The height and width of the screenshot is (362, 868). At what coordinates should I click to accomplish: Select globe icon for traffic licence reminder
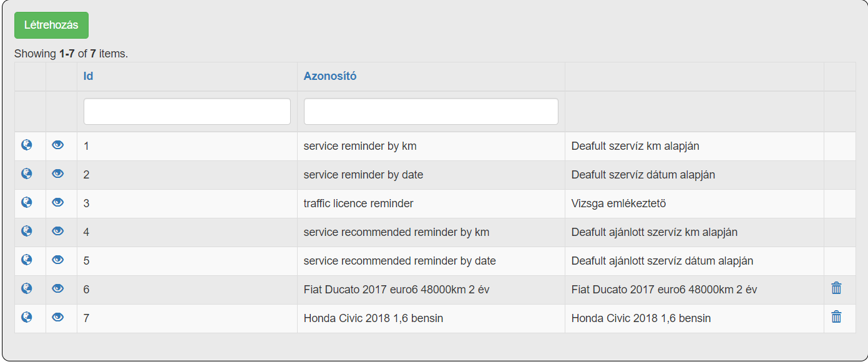pyautogui.click(x=27, y=202)
